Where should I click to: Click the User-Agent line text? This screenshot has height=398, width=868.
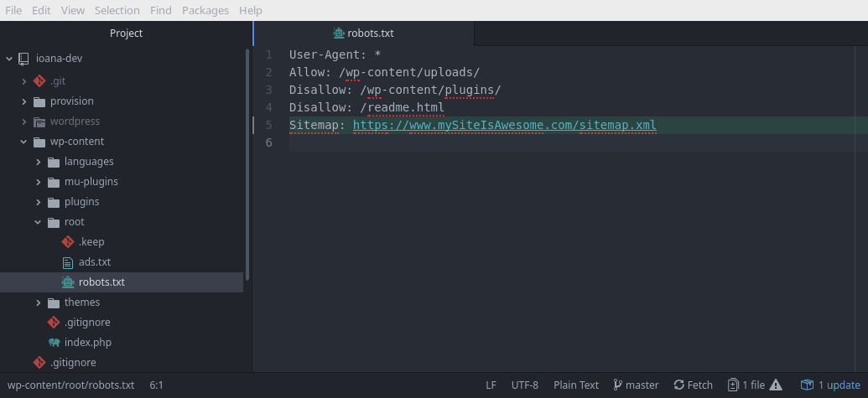coord(335,54)
